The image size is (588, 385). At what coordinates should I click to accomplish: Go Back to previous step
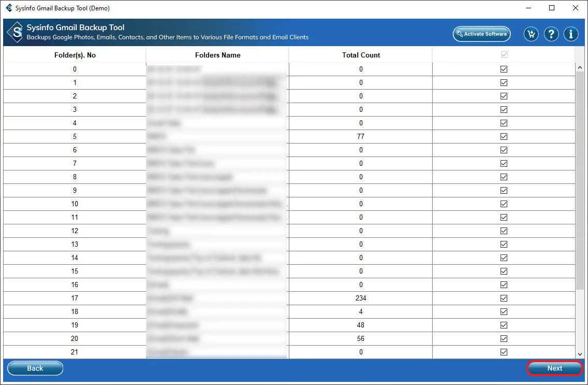pyautogui.click(x=35, y=368)
